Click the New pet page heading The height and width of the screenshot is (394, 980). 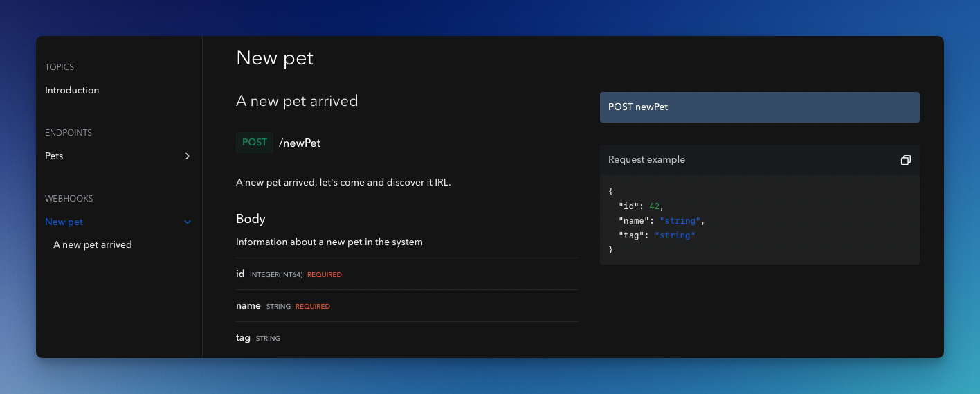point(275,57)
